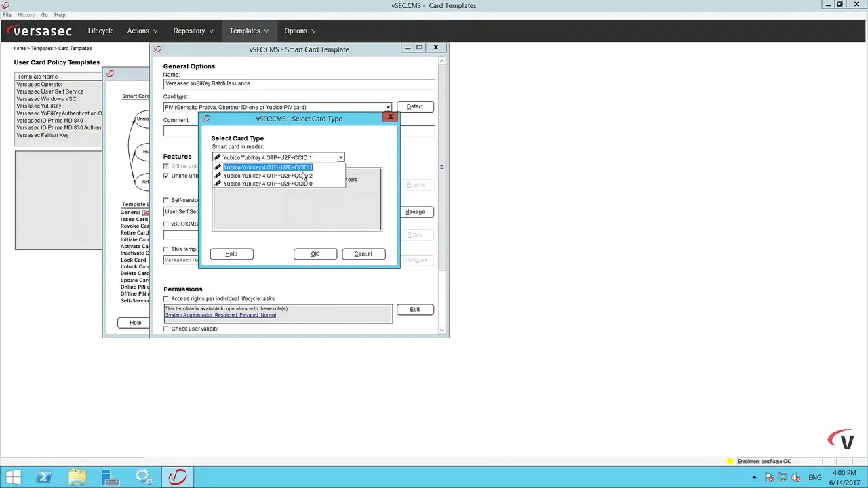Click Home breadcrumb link
This screenshot has height=488, width=868.
(20, 49)
